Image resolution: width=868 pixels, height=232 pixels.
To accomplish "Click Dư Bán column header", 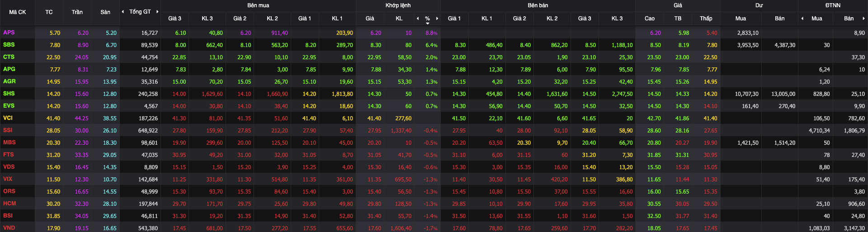I will pos(780,19).
